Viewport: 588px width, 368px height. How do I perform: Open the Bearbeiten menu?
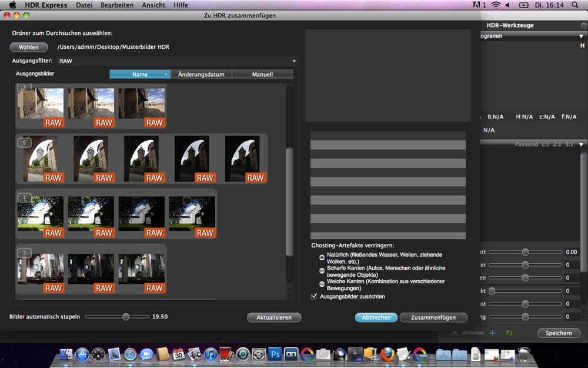(x=116, y=5)
